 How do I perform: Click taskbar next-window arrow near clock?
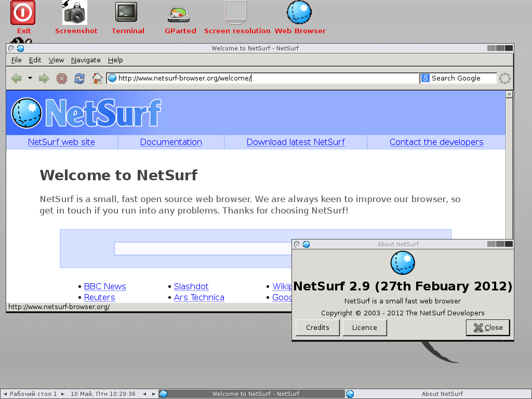[x=154, y=394]
